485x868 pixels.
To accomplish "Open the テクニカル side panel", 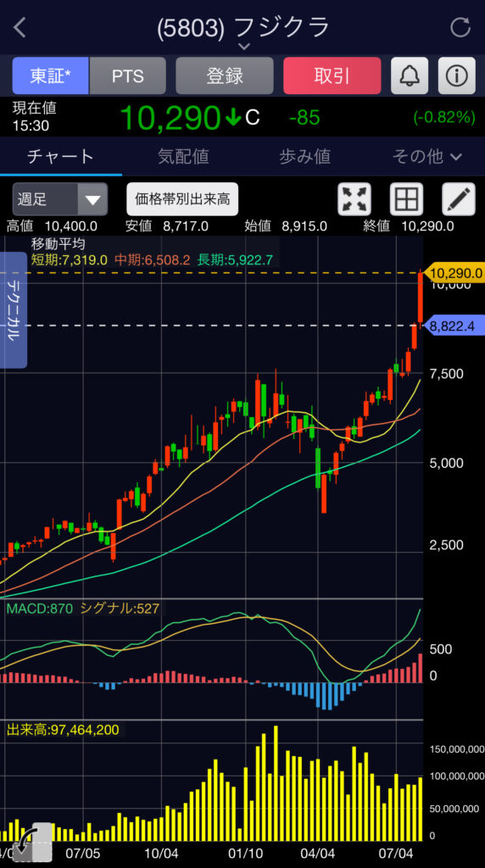I will click(14, 310).
